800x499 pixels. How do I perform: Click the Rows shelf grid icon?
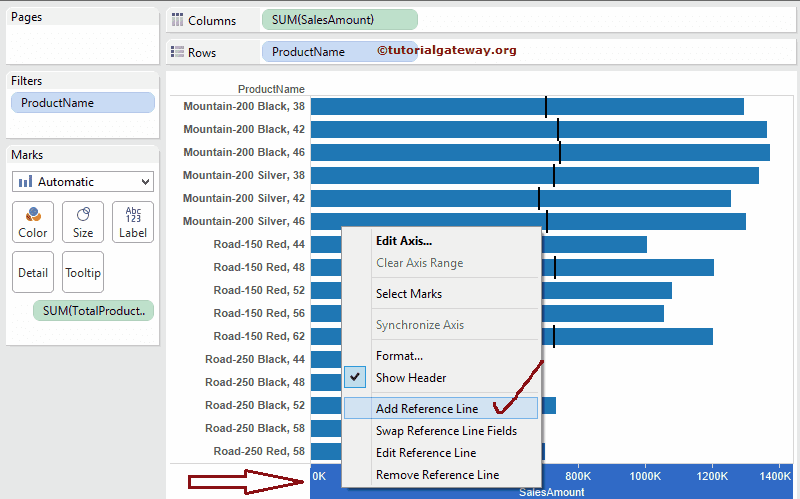tap(177, 52)
